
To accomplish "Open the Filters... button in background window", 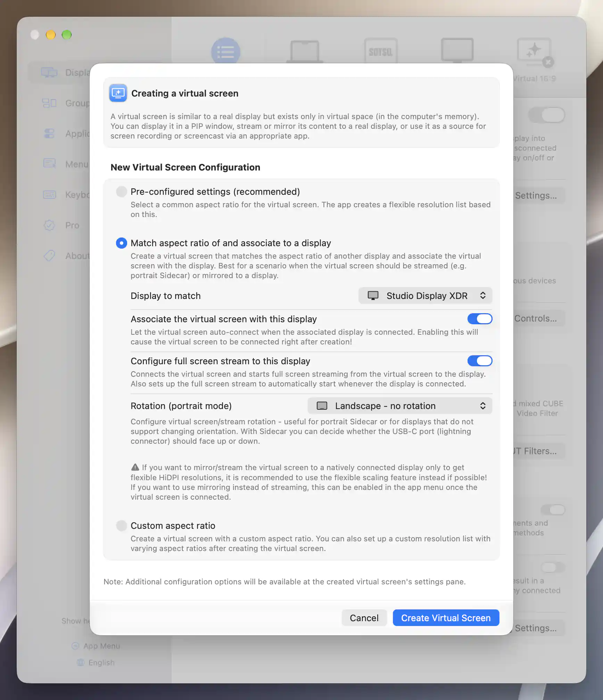I will pos(539,451).
